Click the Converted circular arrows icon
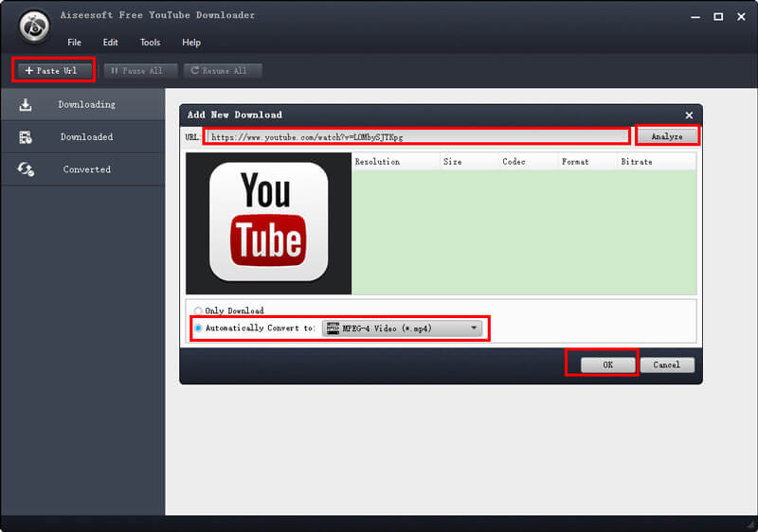The width and height of the screenshot is (758, 532). pos(26,169)
